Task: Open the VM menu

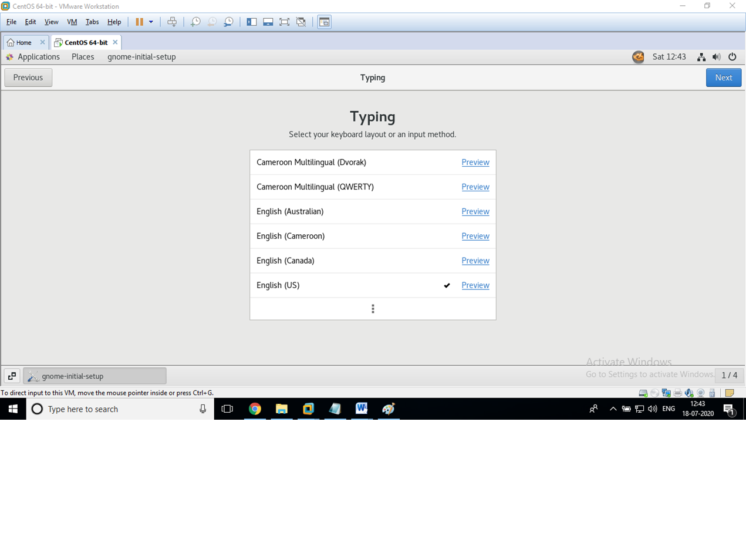Action: pyautogui.click(x=72, y=22)
